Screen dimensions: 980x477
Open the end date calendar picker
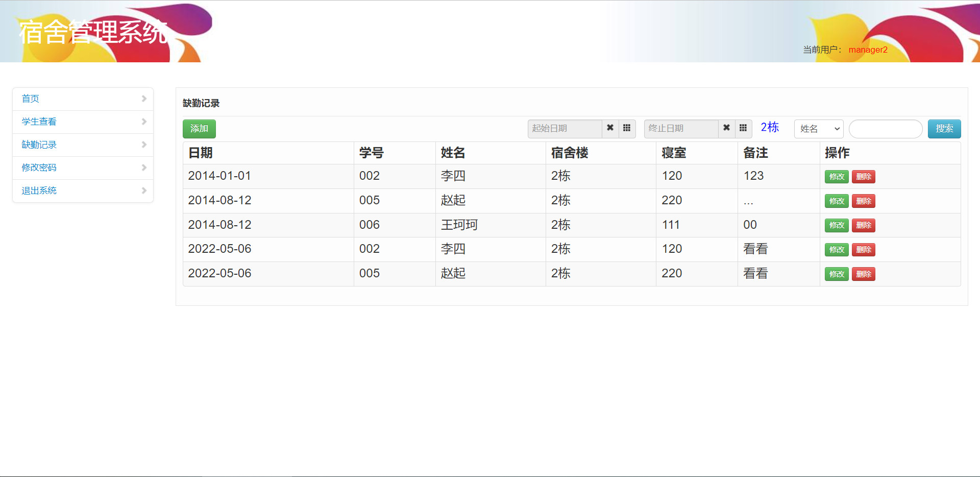(x=743, y=129)
